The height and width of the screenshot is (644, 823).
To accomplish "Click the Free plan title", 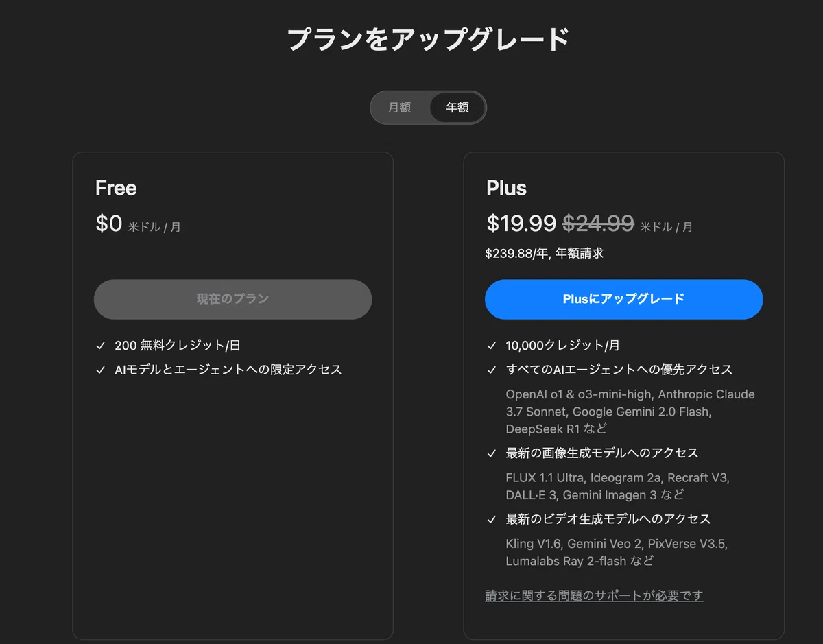I will click(116, 188).
